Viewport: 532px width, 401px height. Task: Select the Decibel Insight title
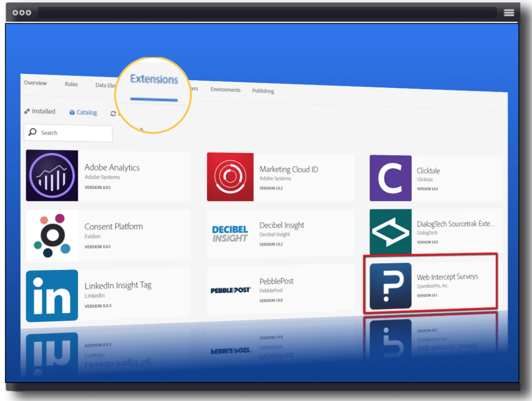pyautogui.click(x=282, y=225)
